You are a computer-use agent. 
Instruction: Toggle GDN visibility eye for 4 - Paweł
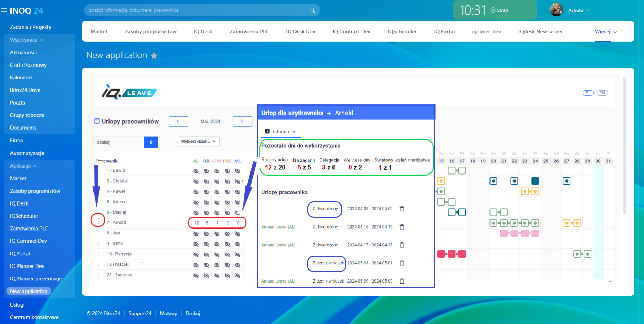[217, 192]
